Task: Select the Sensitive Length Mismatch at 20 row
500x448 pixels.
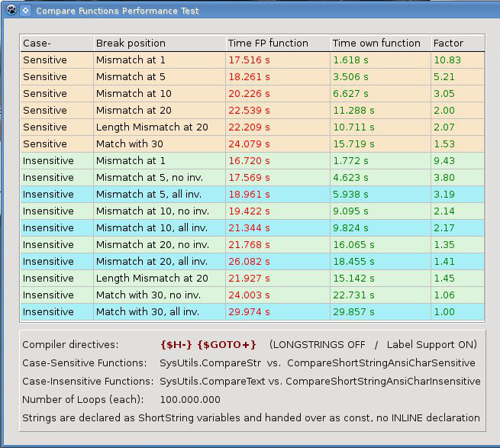Action: [151, 127]
